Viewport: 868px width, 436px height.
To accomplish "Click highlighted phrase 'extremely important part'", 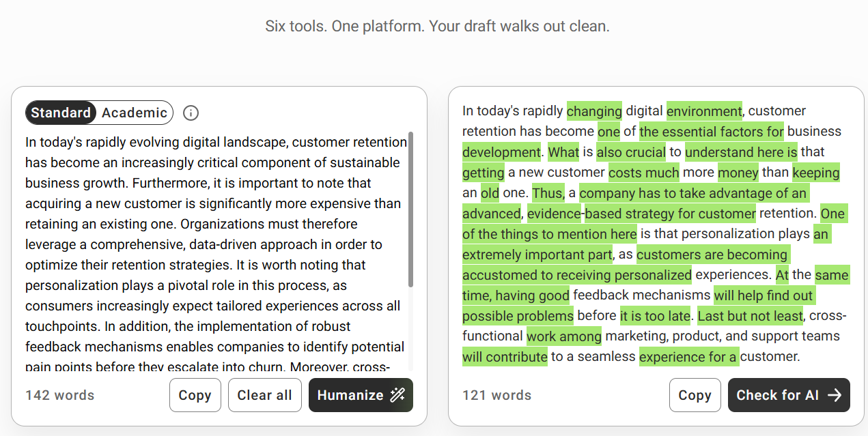I will pyautogui.click(x=537, y=255).
